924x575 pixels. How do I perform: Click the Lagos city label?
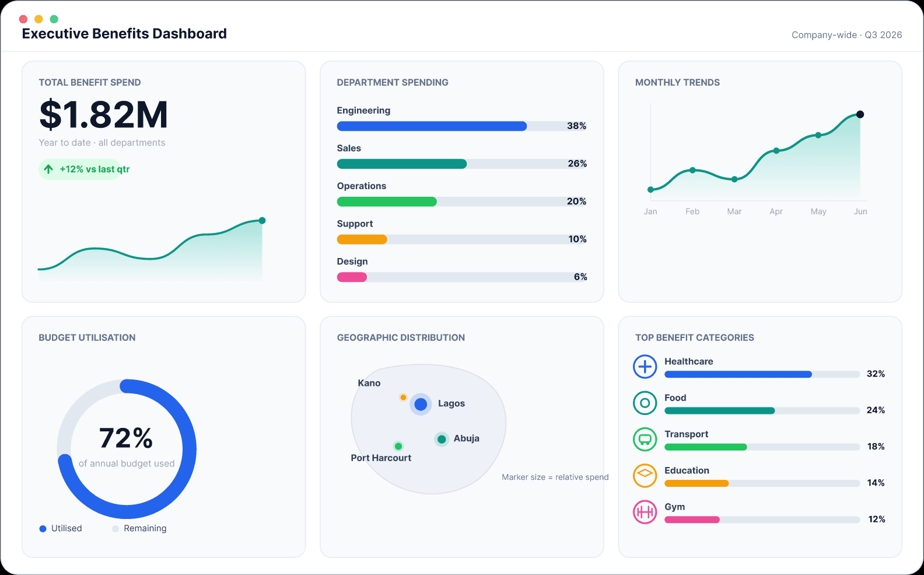point(452,403)
